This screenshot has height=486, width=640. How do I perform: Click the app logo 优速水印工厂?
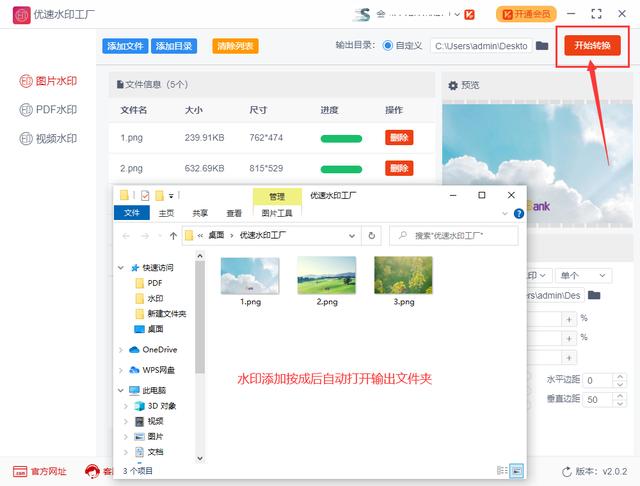pyautogui.click(x=21, y=15)
